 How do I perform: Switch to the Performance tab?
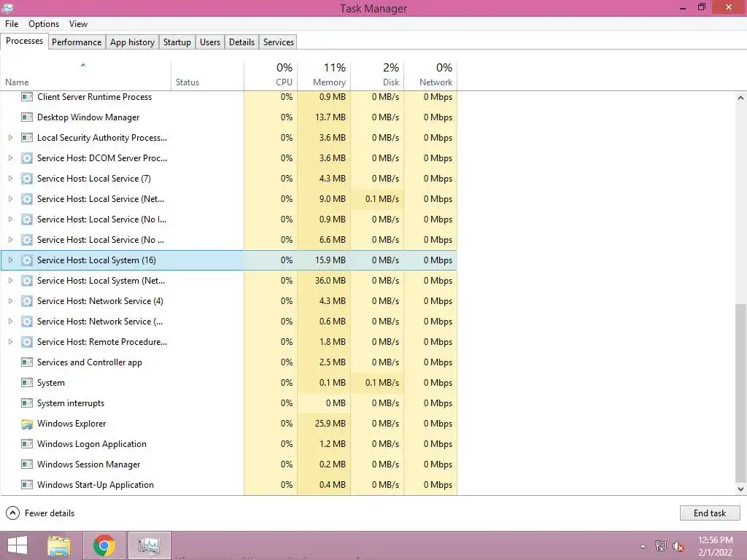76,42
